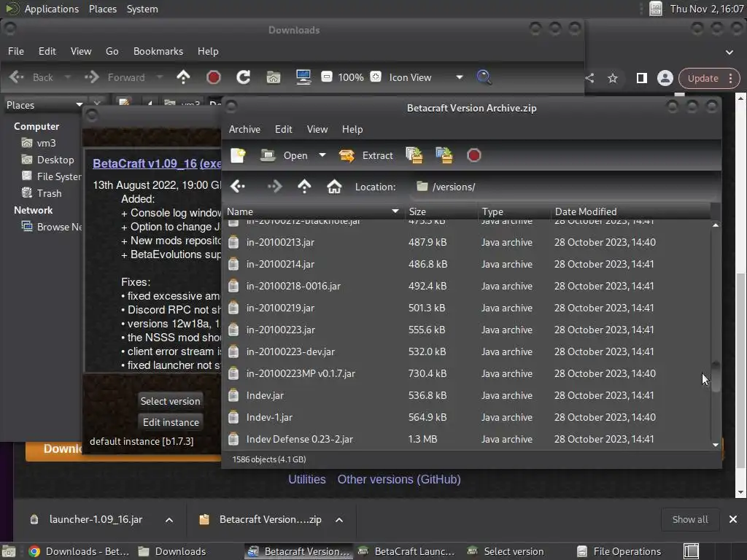Open Help menu in archive manager
Viewport: 747px width, 560px height.
point(352,129)
